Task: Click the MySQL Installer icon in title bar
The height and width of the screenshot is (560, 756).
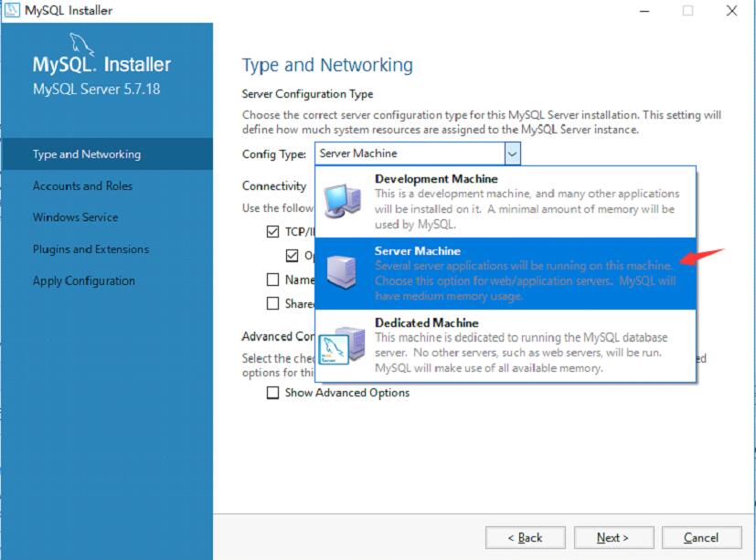Action: click(11, 10)
